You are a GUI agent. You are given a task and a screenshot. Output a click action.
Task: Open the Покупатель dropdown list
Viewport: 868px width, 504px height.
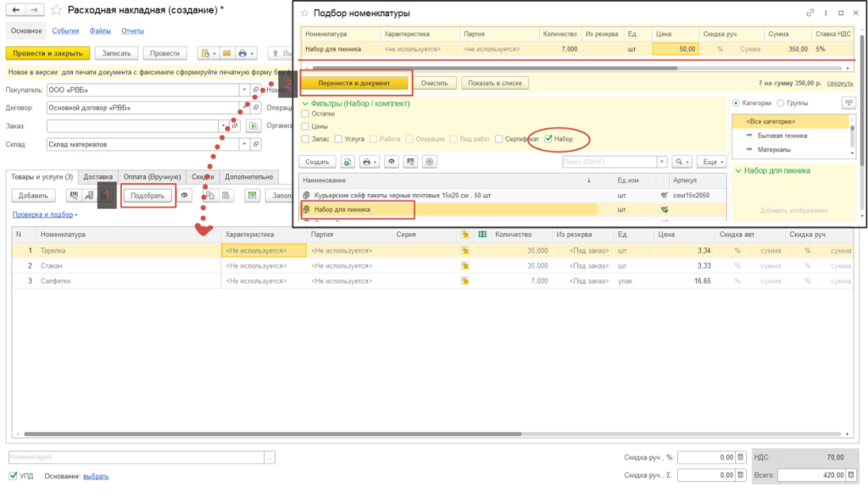(x=244, y=90)
